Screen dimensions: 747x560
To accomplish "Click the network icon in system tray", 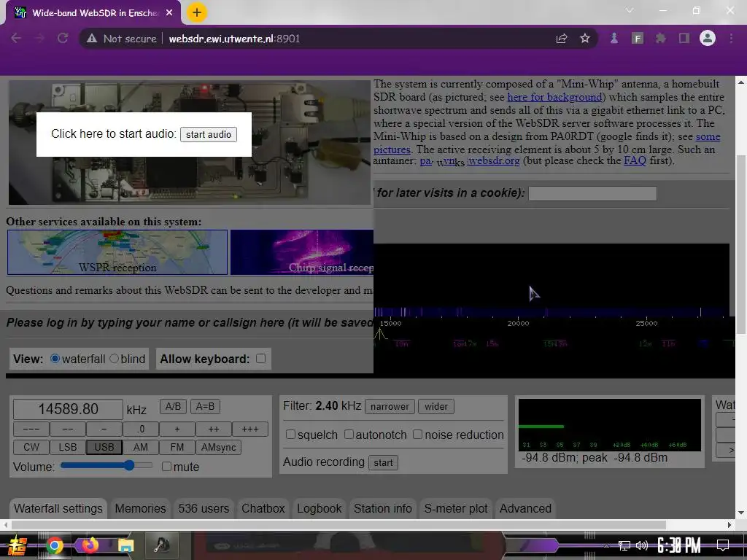I will (x=624, y=545).
